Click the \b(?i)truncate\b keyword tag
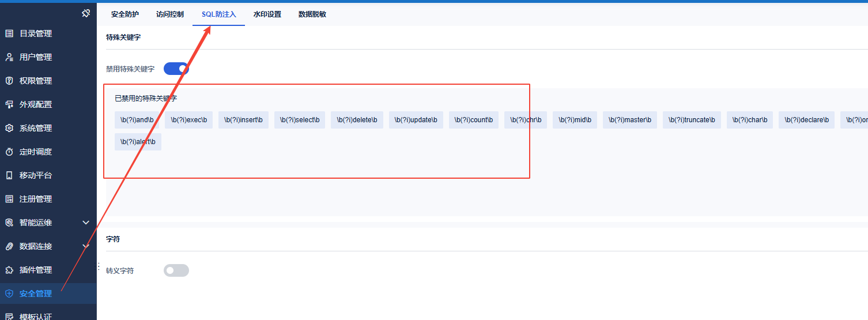 [x=692, y=120]
